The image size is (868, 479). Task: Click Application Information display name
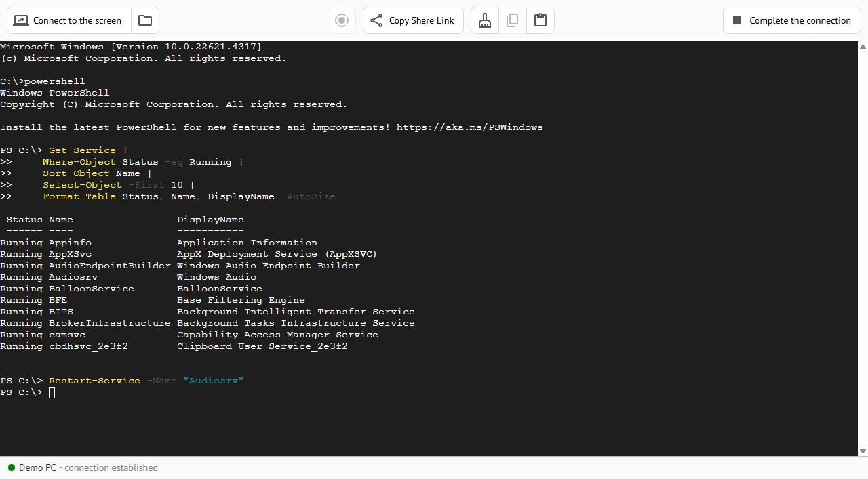click(x=247, y=243)
